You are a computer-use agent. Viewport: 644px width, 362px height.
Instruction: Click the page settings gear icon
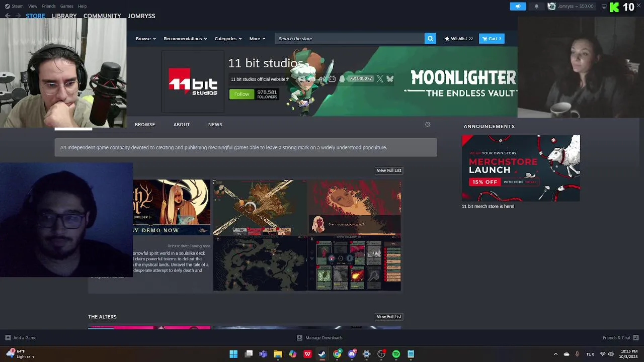pyautogui.click(x=428, y=124)
